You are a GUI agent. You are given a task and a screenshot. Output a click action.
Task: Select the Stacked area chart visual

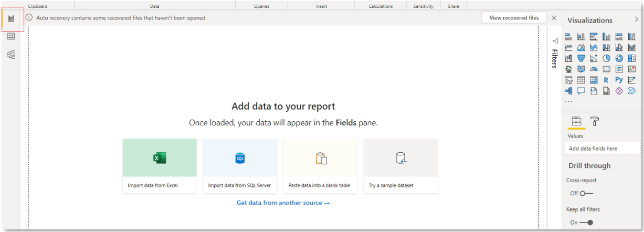tap(594, 47)
